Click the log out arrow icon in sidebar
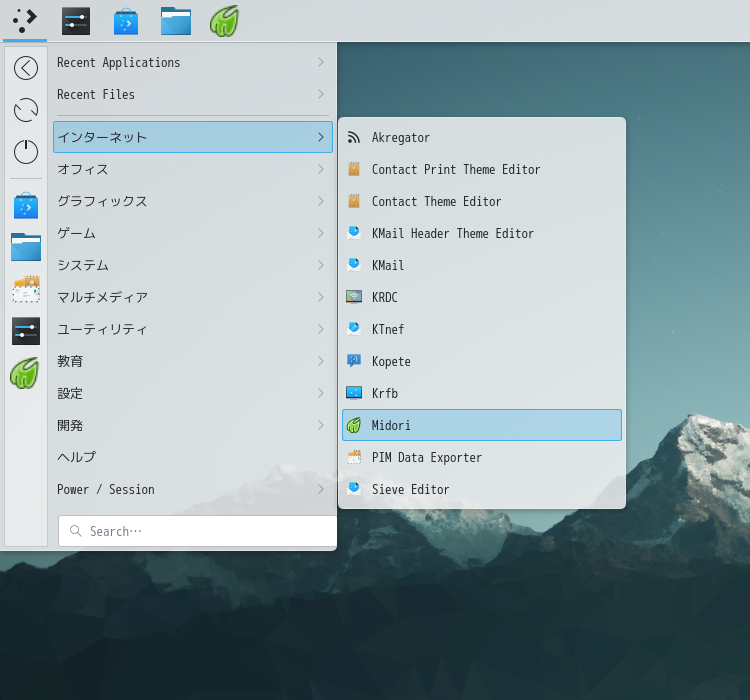750x700 pixels. click(x=26, y=68)
